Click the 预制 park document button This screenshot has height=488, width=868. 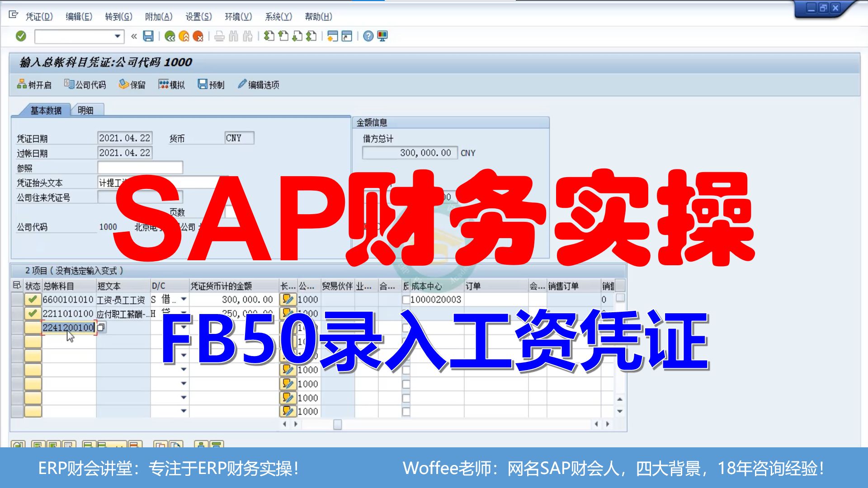[211, 84]
